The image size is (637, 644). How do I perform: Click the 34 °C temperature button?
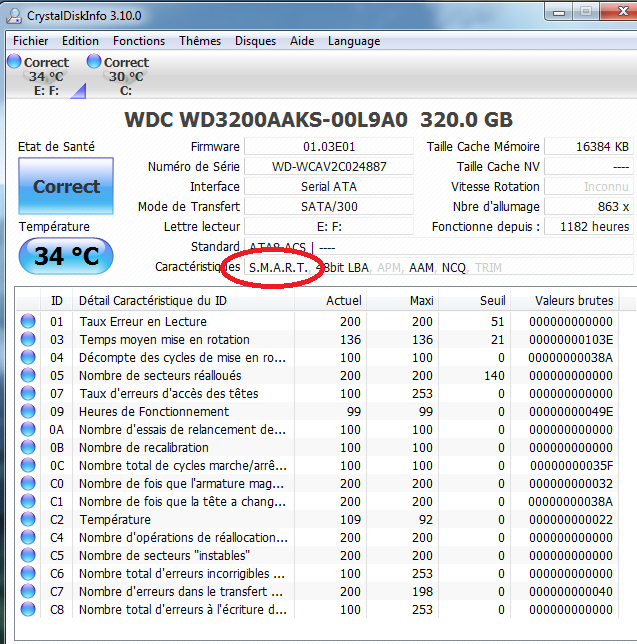66,256
